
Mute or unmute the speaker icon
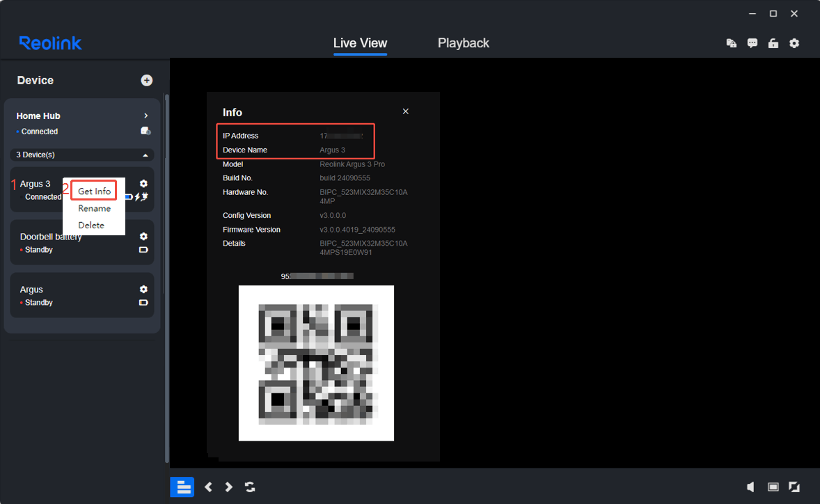[750, 487]
